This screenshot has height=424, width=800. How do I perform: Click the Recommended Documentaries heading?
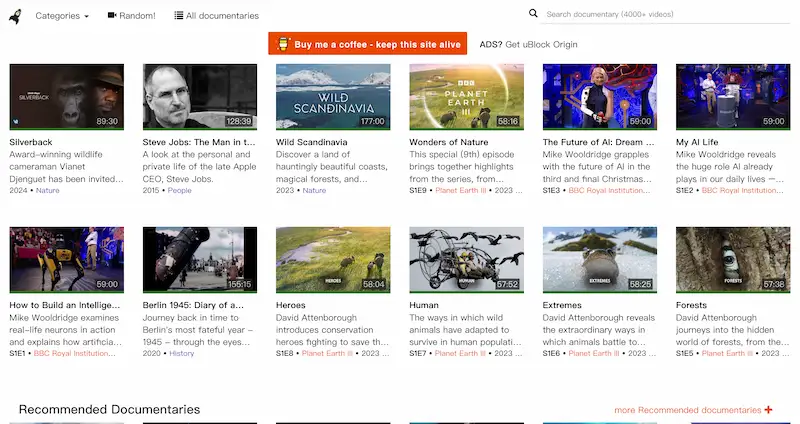pos(109,409)
